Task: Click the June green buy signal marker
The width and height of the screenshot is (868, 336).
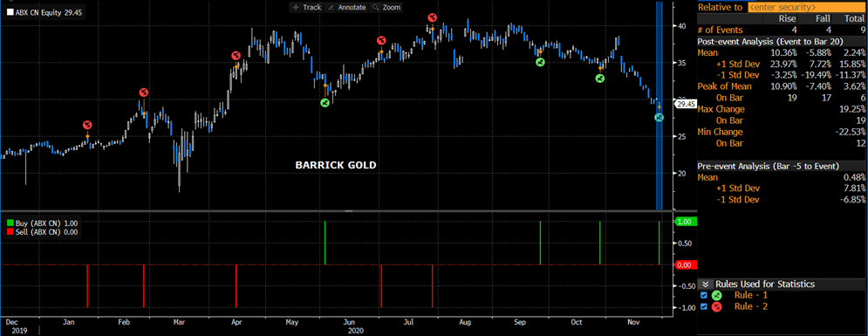Action: coord(325,102)
